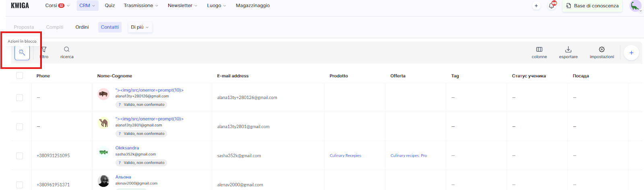Screen dimensions: 644x190
Task: Open the Culinary Recepies product link
Action: point(345,156)
